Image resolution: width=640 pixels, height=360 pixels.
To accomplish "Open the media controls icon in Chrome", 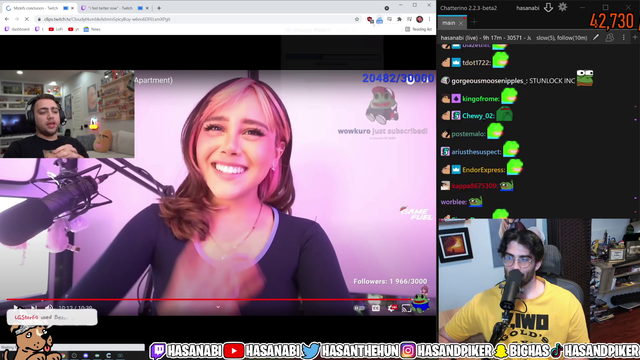I will [409, 19].
